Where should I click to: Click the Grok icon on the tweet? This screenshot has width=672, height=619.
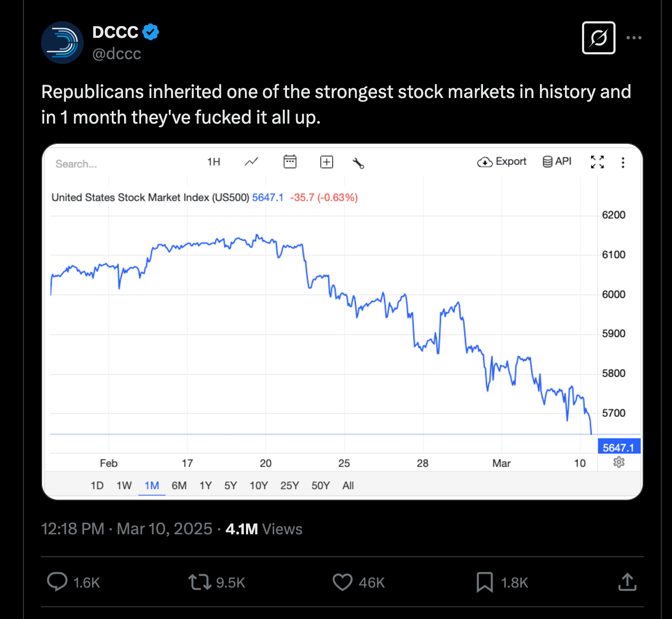tap(599, 37)
